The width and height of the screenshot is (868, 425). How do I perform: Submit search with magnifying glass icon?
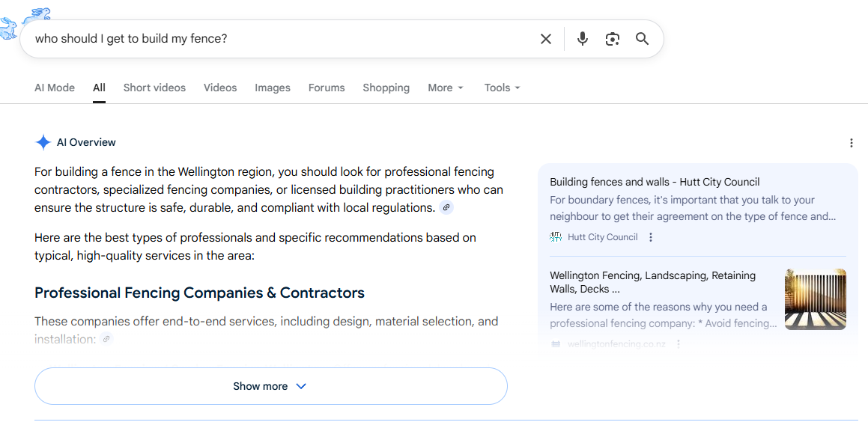click(x=642, y=39)
